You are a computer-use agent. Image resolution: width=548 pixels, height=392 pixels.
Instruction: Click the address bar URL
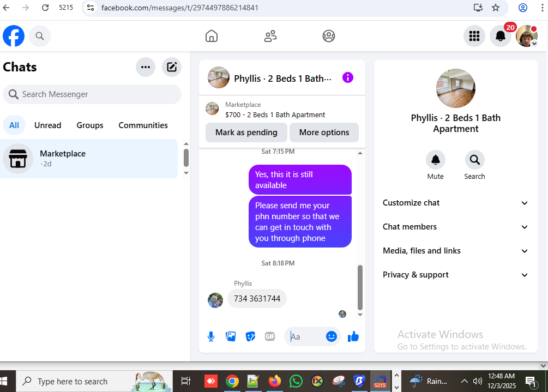(x=179, y=8)
